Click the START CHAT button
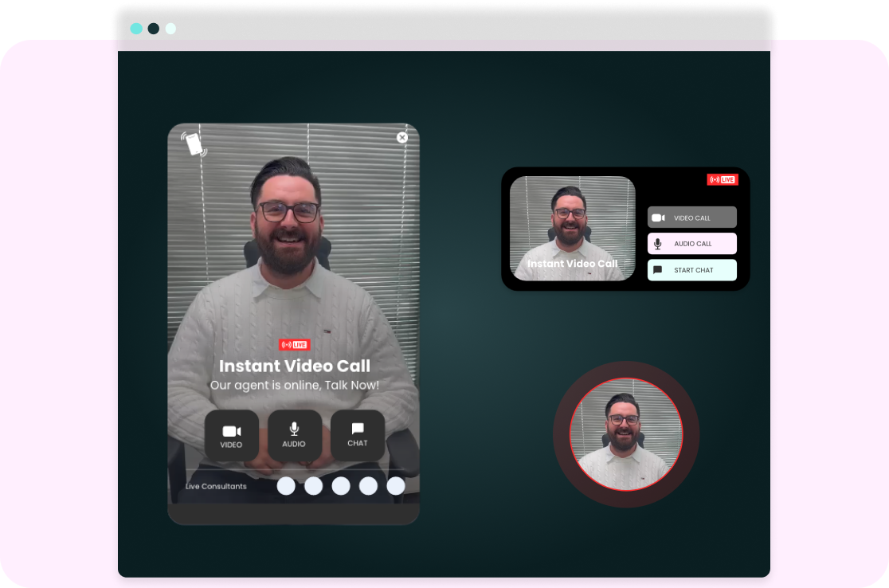This screenshot has height=588, width=889. 691,270
